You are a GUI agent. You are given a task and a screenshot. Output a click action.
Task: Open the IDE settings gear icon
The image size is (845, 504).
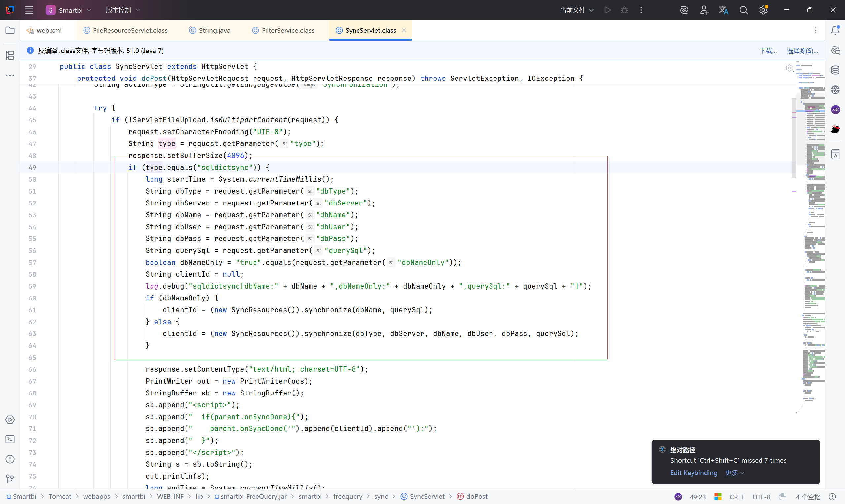point(763,10)
